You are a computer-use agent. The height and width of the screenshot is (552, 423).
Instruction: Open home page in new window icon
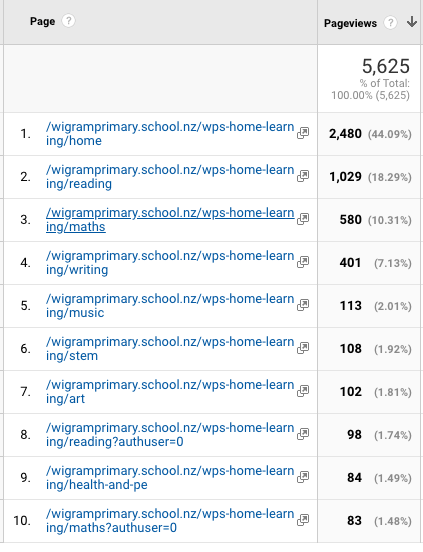click(x=303, y=133)
